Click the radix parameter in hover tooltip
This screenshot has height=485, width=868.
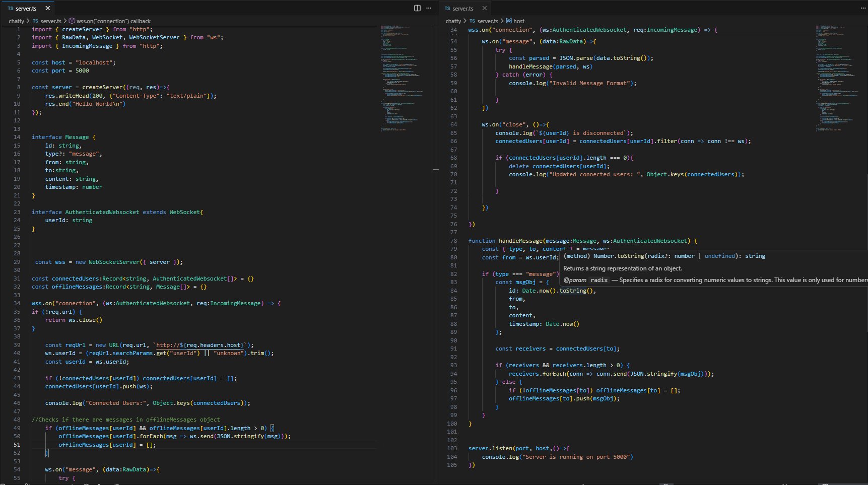(599, 280)
